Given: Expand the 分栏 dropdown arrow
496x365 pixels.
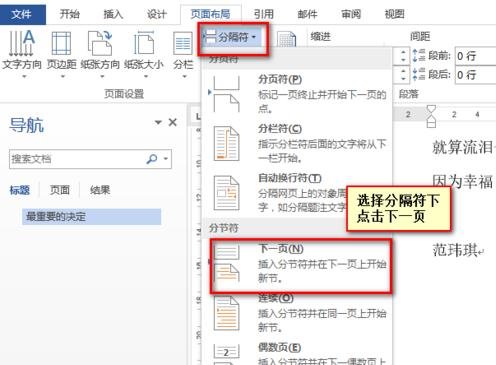Looking at the screenshot, I should click(x=185, y=77).
